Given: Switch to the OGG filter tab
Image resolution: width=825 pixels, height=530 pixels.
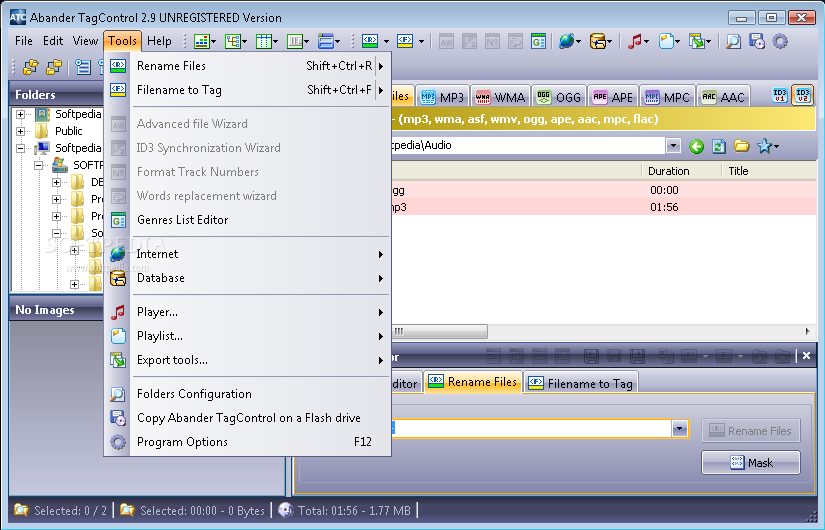Looking at the screenshot, I should point(558,97).
